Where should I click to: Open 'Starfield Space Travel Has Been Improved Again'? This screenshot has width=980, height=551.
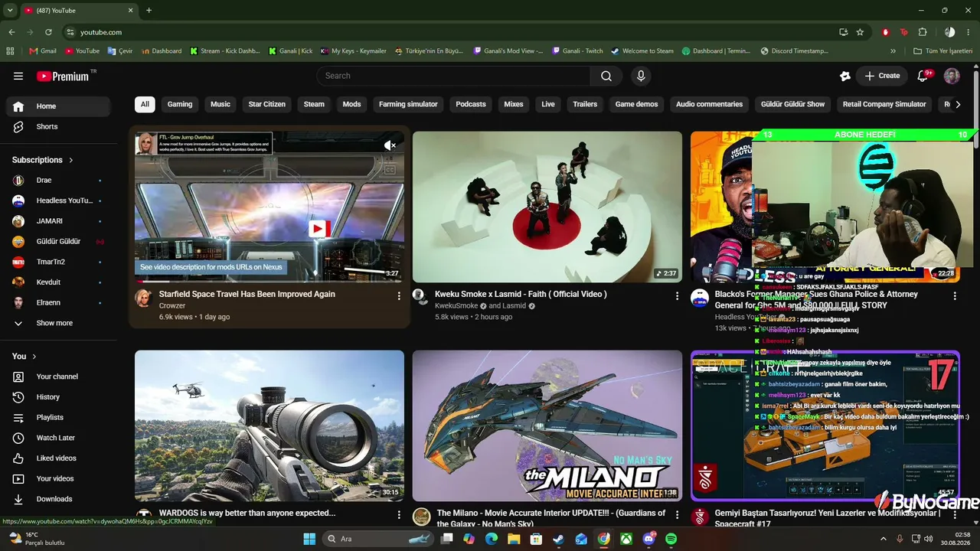click(247, 294)
